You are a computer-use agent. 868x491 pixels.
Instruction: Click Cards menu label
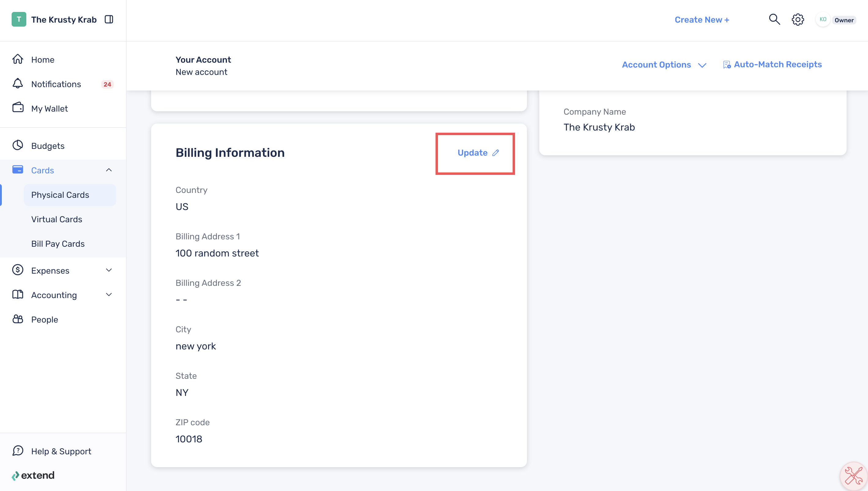[x=43, y=170]
